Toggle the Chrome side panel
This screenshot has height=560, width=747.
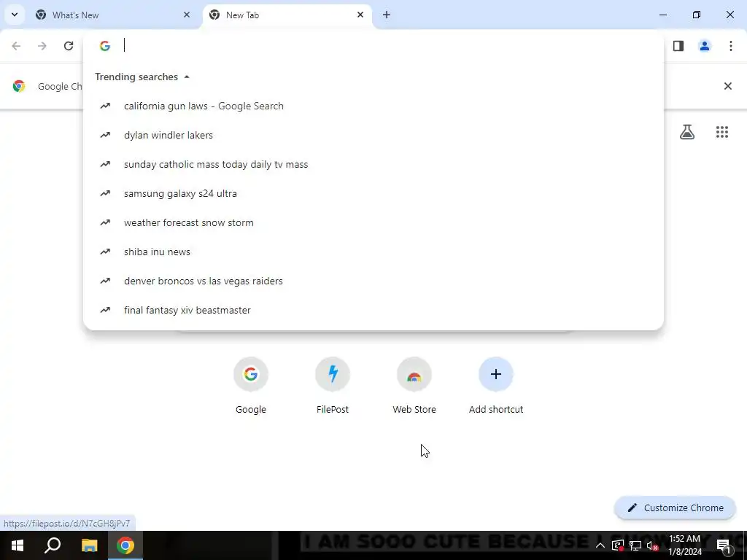pos(678,46)
